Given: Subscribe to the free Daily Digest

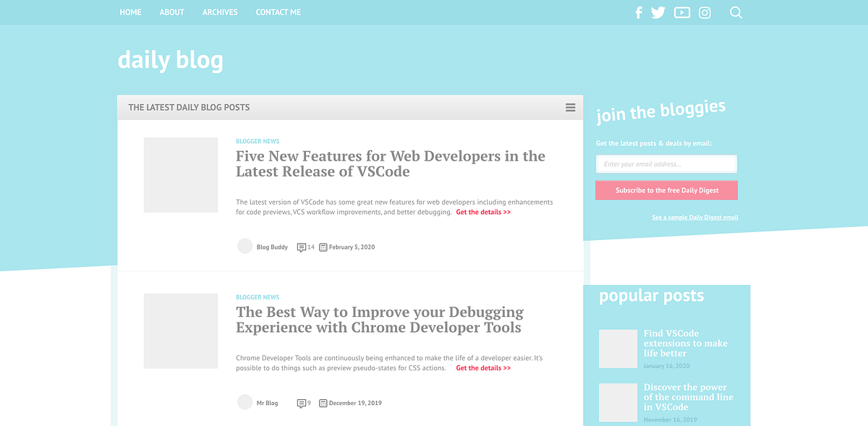Looking at the screenshot, I should coord(666,189).
